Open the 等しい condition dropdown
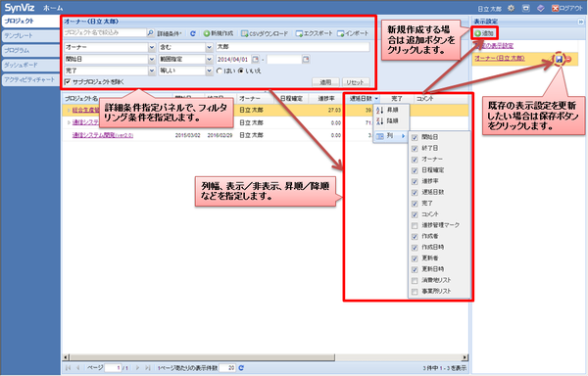Screen dimensions: 588x376 pos(210,70)
